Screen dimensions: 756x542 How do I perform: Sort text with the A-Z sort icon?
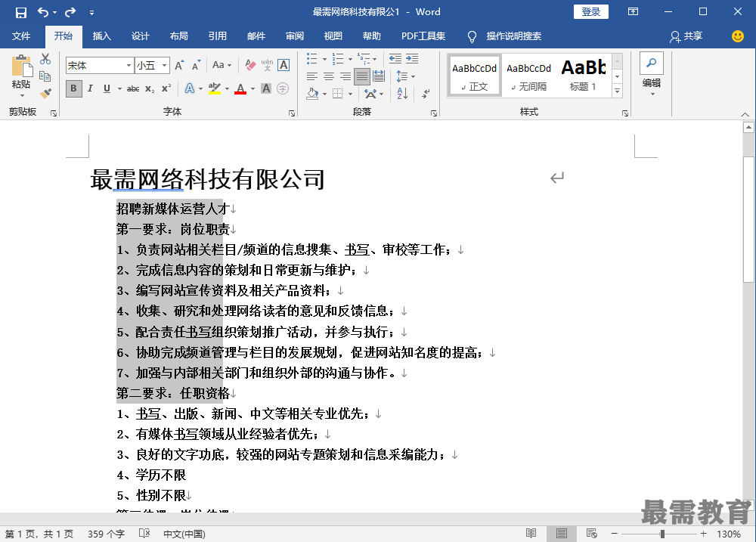point(402,93)
